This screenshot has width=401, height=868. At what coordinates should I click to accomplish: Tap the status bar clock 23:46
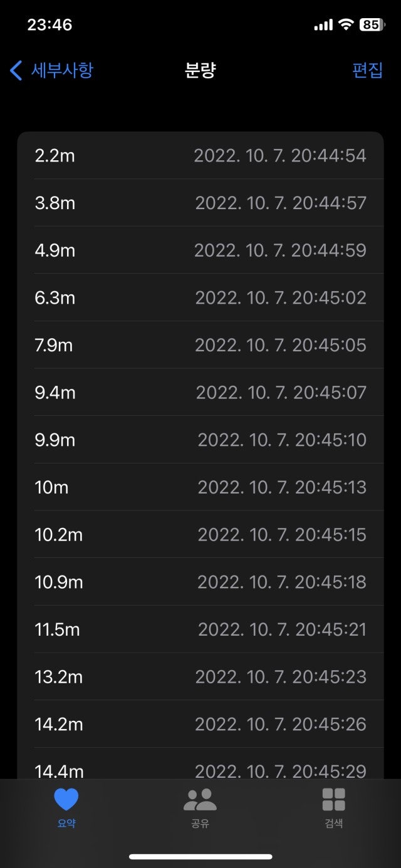coord(49,25)
